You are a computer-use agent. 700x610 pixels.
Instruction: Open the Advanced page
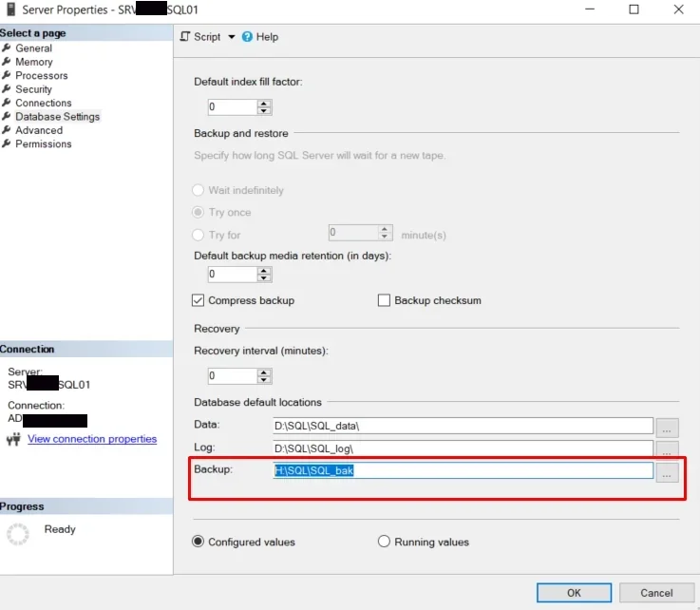tap(39, 130)
